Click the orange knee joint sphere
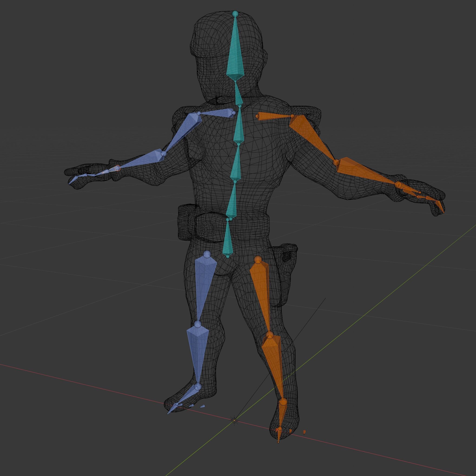 270,335
